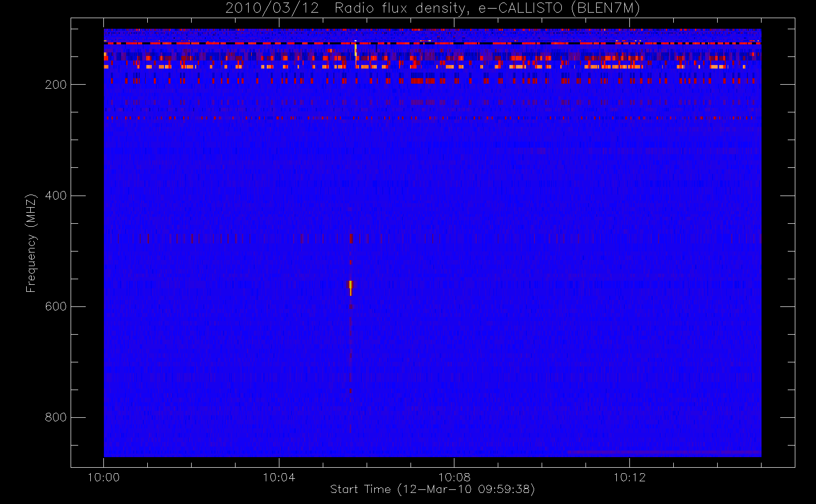This screenshot has width=816, height=504.
Task: Click the 10:04 time tick label
Action: [279, 477]
